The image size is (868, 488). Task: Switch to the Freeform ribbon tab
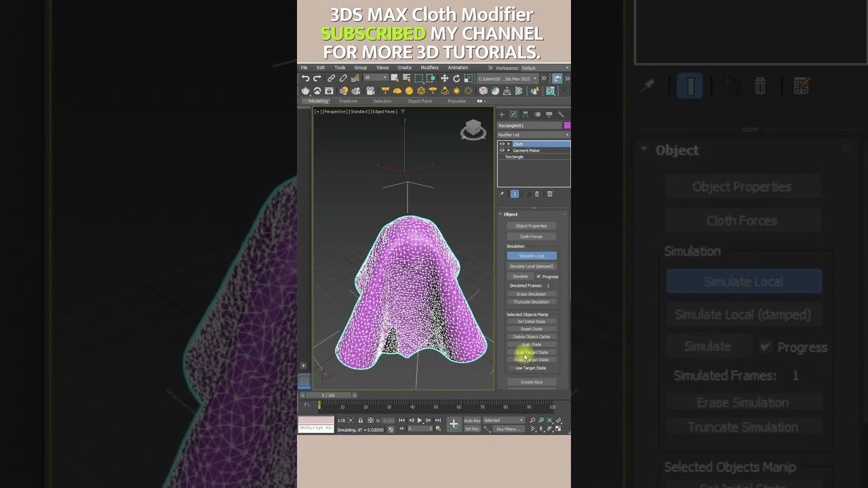coord(348,101)
